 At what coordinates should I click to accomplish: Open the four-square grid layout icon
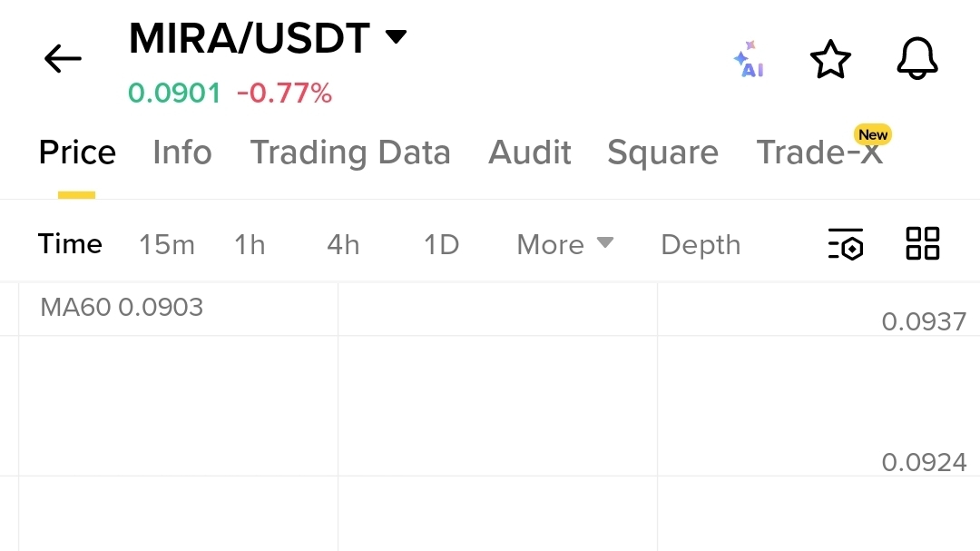(x=923, y=243)
